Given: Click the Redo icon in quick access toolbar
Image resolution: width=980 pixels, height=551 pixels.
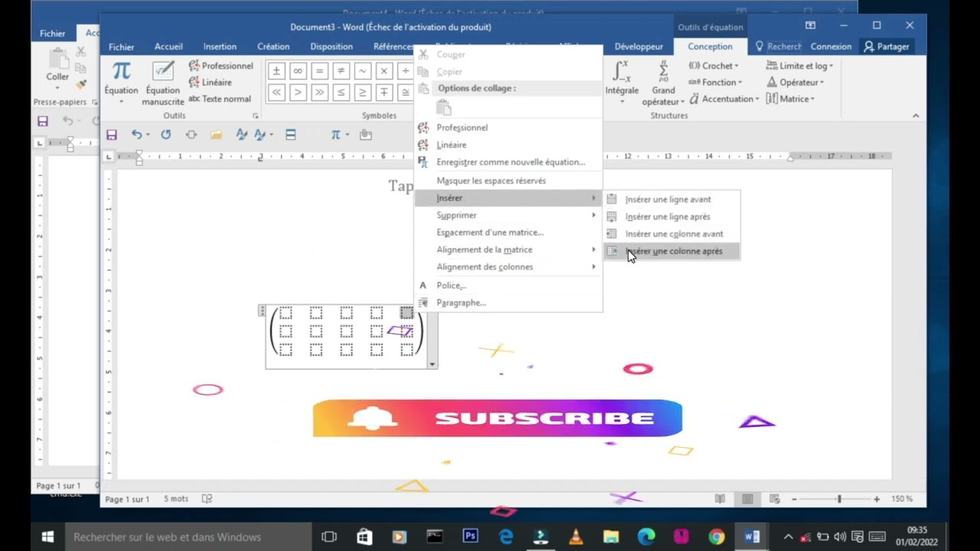Looking at the screenshot, I should (165, 135).
